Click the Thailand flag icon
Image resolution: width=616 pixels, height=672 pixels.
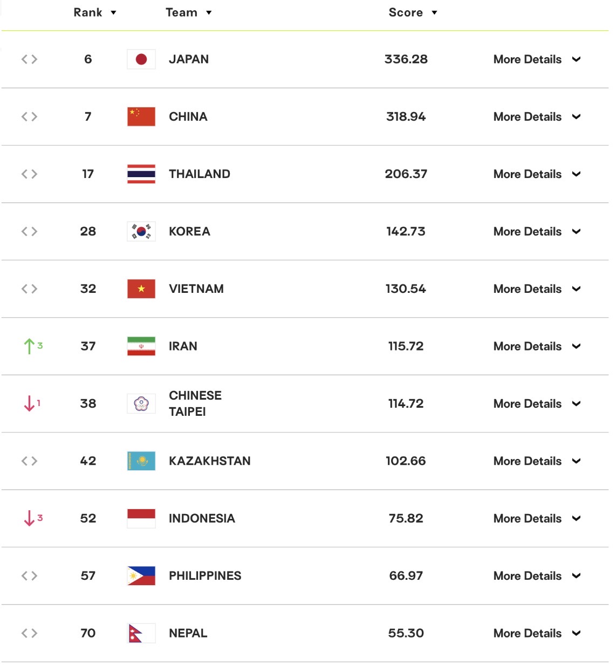(x=141, y=174)
